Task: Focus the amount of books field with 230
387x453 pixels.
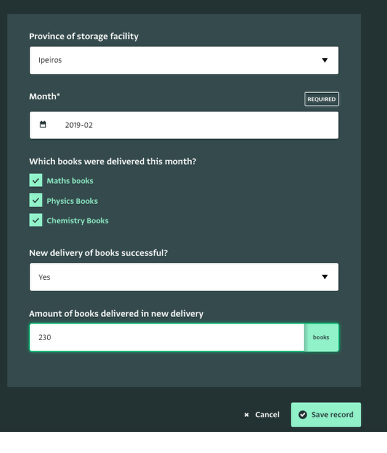Action: click(x=167, y=337)
